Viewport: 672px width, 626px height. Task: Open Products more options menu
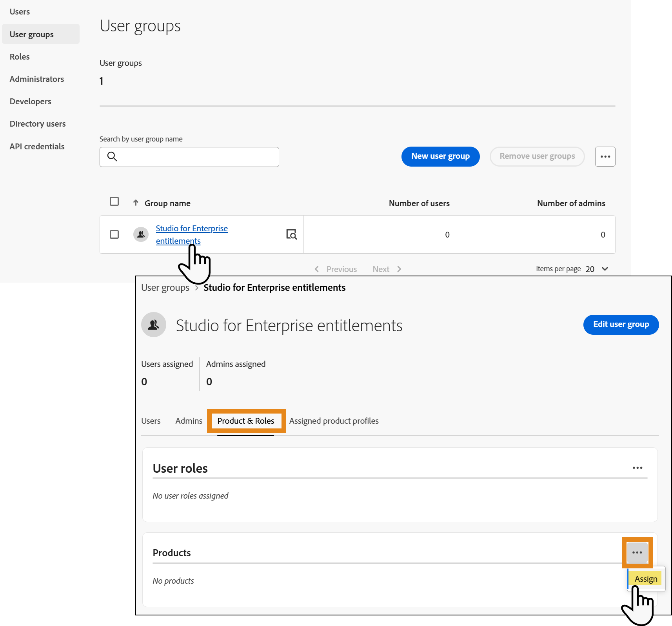click(637, 553)
